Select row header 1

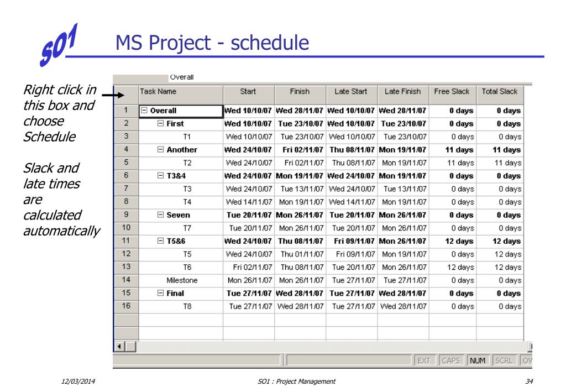click(x=126, y=111)
